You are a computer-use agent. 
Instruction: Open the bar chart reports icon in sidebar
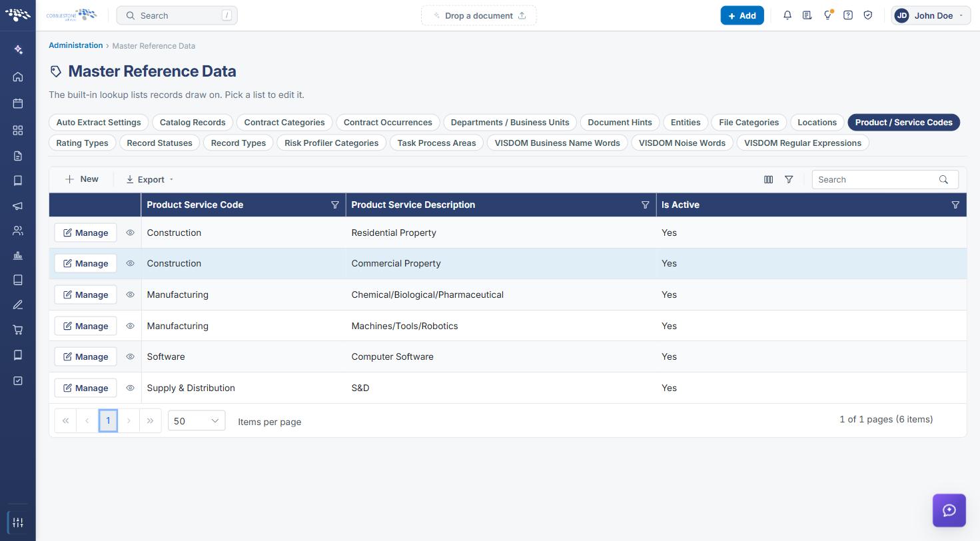click(x=18, y=256)
